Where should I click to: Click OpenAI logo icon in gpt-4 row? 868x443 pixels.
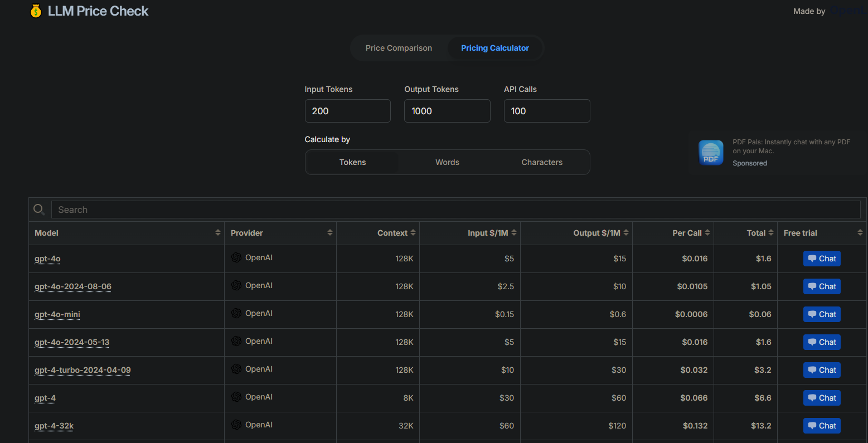pos(236,397)
